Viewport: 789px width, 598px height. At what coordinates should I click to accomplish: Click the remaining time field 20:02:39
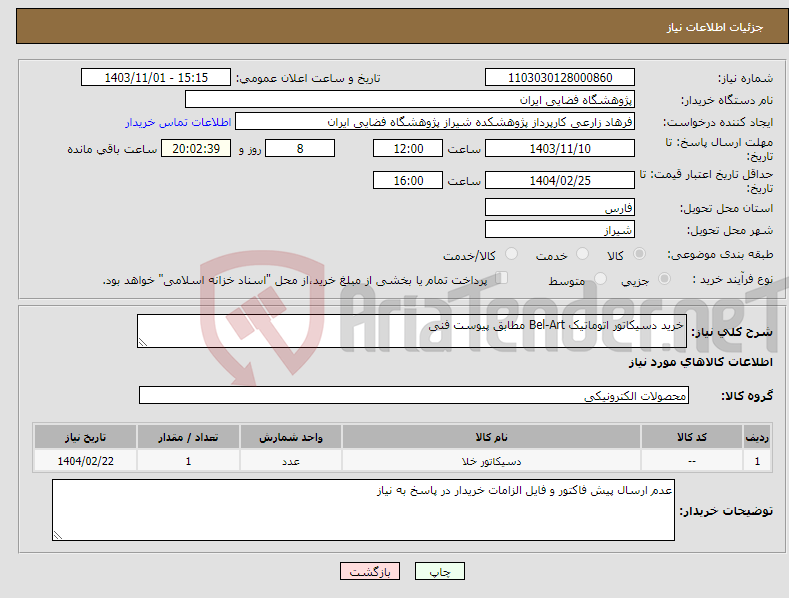[196, 148]
